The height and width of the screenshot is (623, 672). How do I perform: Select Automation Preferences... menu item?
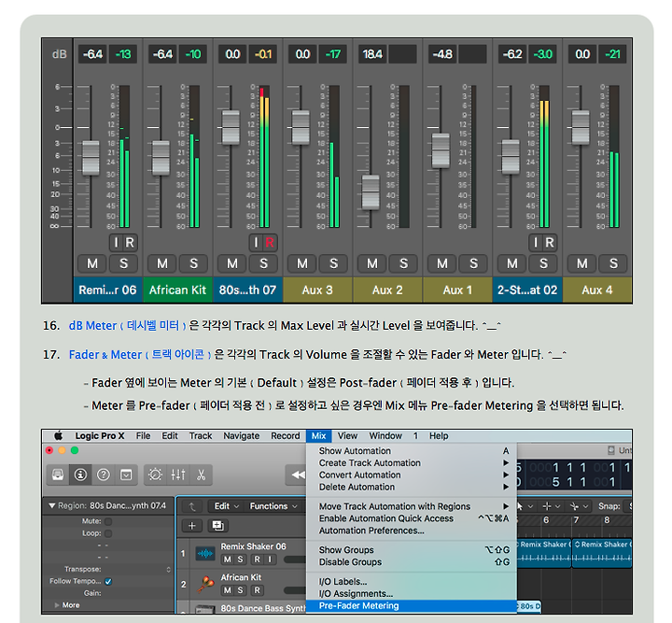pos(412,531)
